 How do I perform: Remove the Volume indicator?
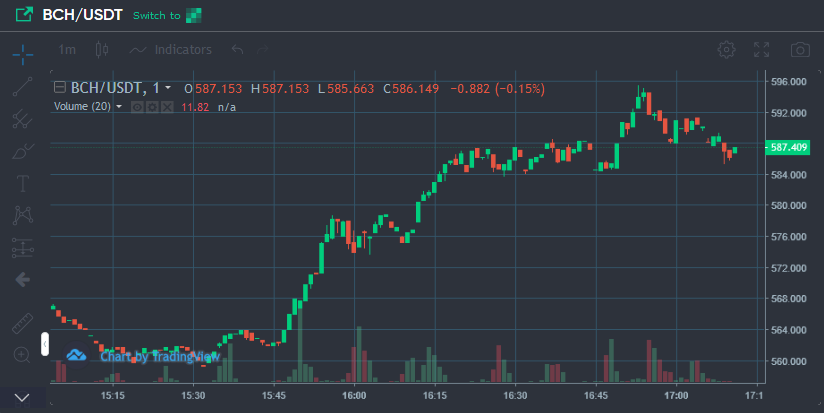coord(167,107)
